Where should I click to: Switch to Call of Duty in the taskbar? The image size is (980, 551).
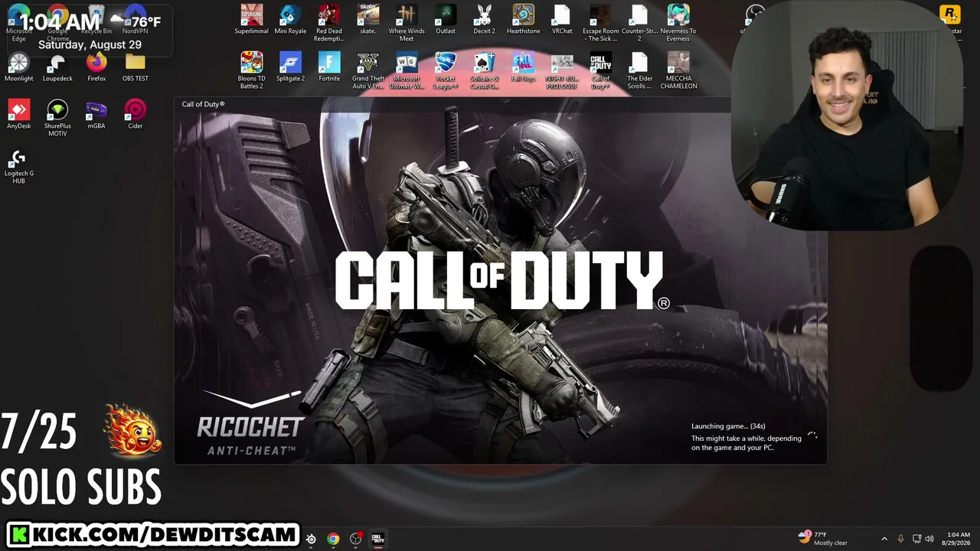coord(377,539)
